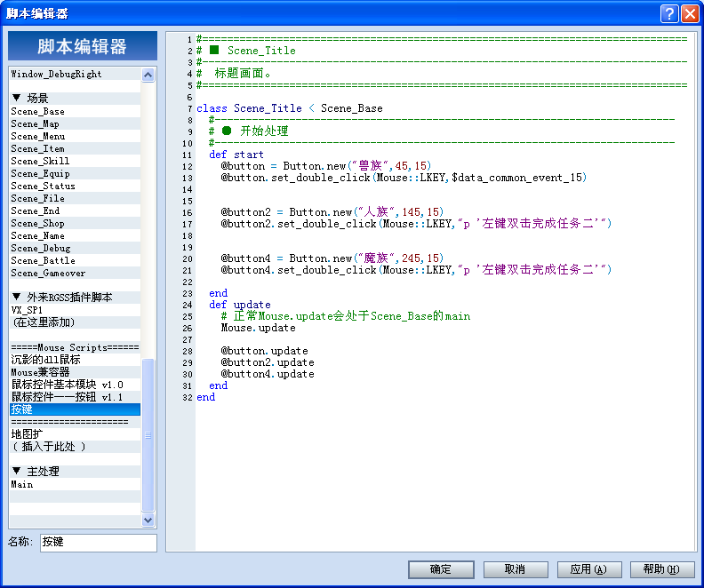Select the Scene_Shop script
Screen dimensions: 704x588
[x=75, y=223]
